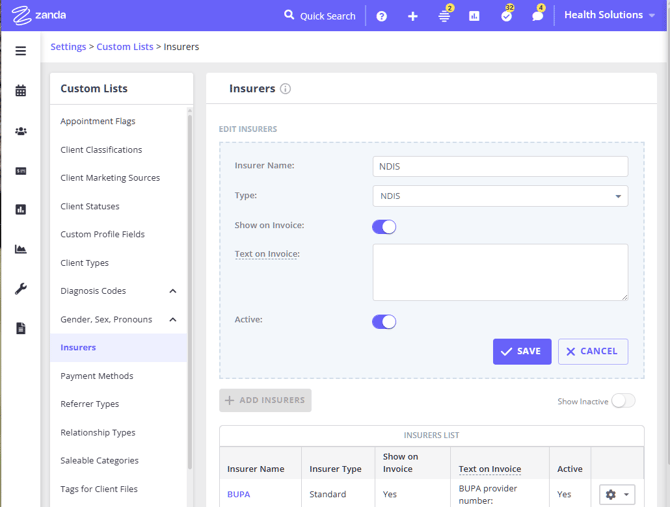The width and height of the screenshot is (670, 507).
Task: Select Payment Methods in Custom Lists
Action: pyautogui.click(x=97, y=376)
